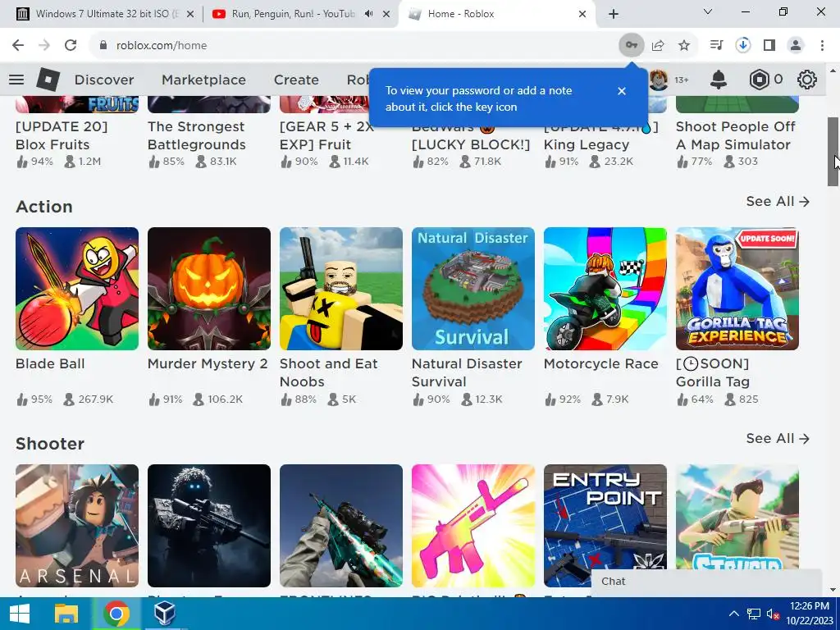Open a new browser tab

click(614, 14)
